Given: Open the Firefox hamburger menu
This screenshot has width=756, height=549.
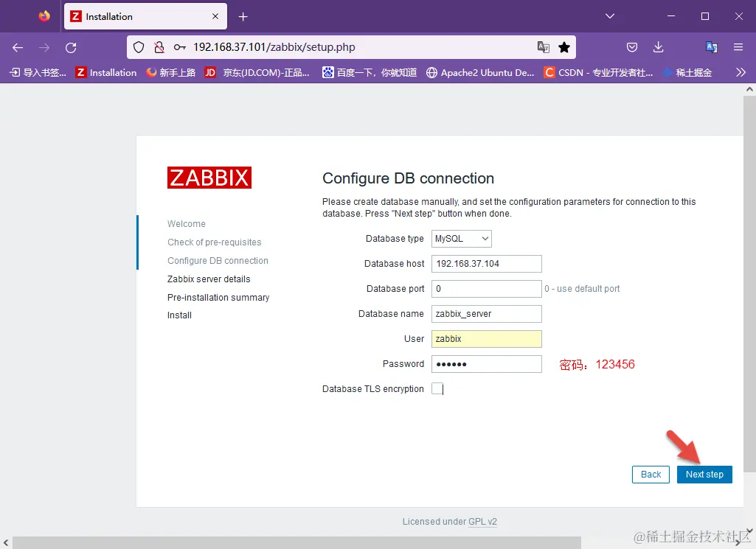Looking at the screenshot, I should [x=738, y=47].
